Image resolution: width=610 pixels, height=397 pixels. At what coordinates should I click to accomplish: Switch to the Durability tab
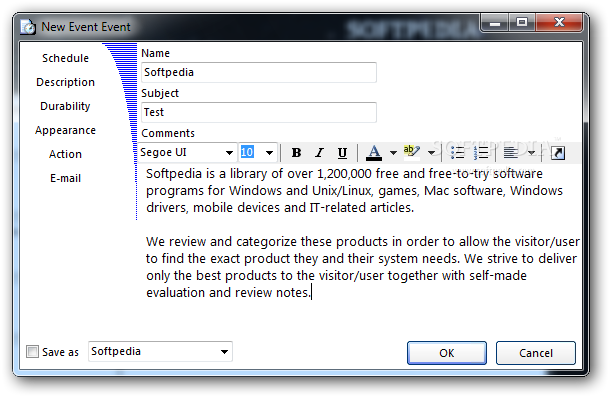point(65,106)
